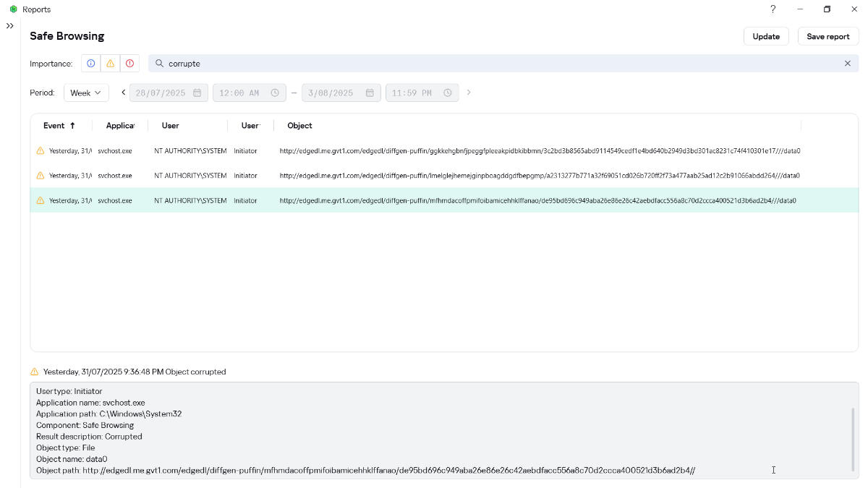Click the end time field 11:59 PM
This screenshot has width=868, height=488.
coord(422,93)
